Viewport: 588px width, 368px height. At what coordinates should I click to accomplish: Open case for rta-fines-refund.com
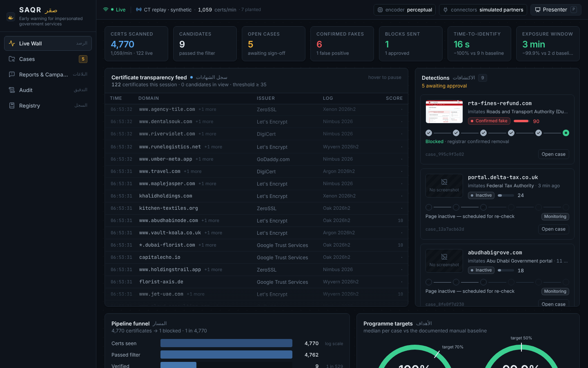coord(553,154)
